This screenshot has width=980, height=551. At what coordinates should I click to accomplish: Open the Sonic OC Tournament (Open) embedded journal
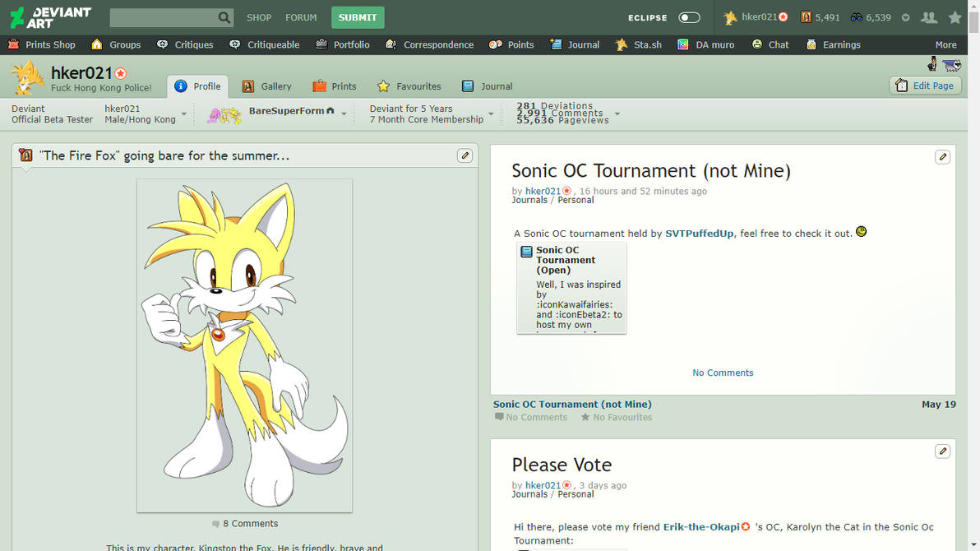click(571, 289)
